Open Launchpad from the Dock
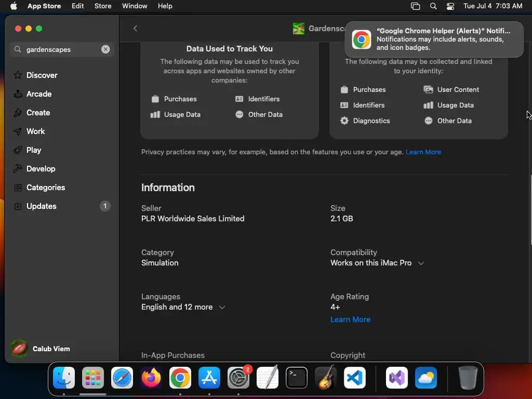Image resolution: width=532 pixels, height=399 pixels. (93, 378)
